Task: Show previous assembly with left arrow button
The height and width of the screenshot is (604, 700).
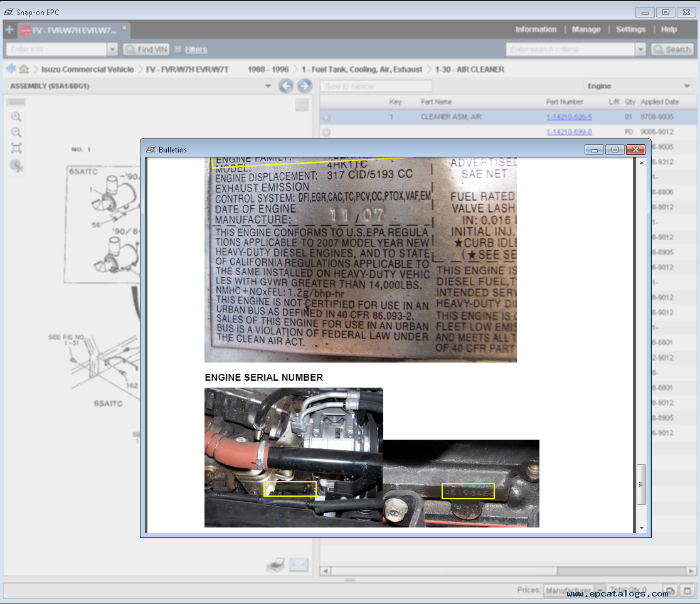Action: point(286,86)
